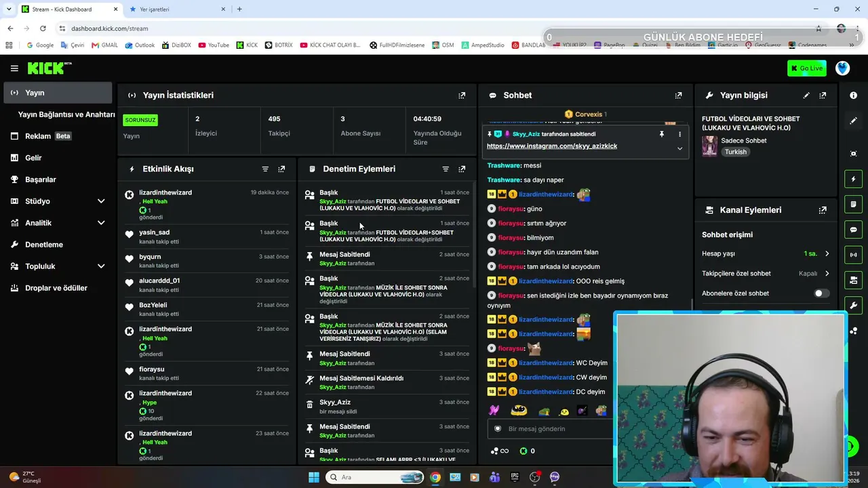Viewport: 868px width, 488px height.
Task: Select Yayın in the left sidebar
Action: [58, 93]
